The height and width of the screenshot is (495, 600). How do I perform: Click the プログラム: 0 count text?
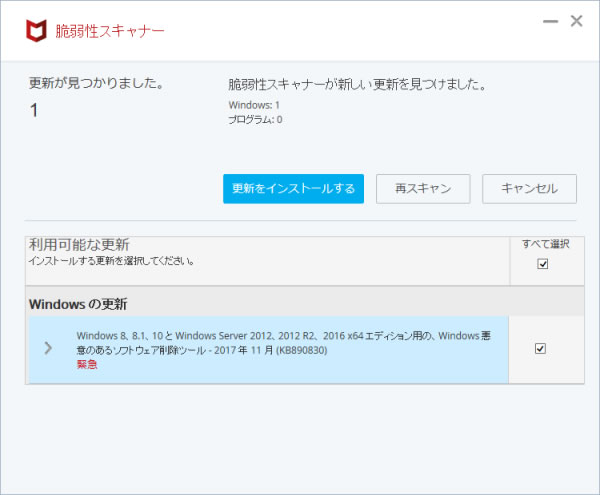click(255, 119)
